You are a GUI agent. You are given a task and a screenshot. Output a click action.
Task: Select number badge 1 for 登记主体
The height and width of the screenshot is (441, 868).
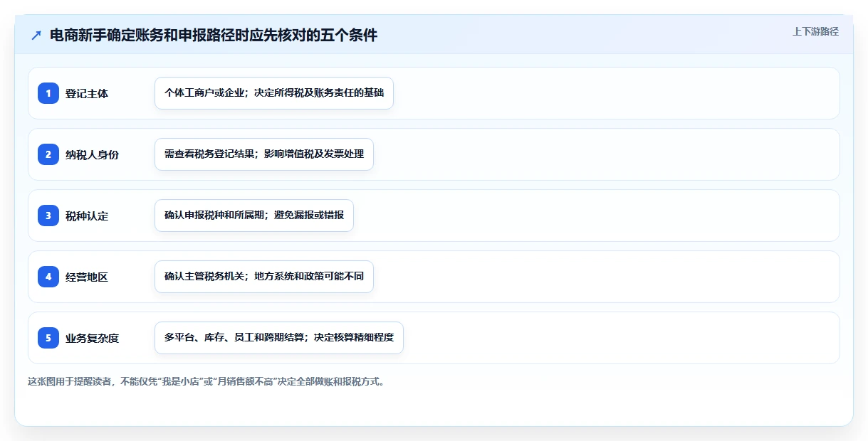[48, 93]
